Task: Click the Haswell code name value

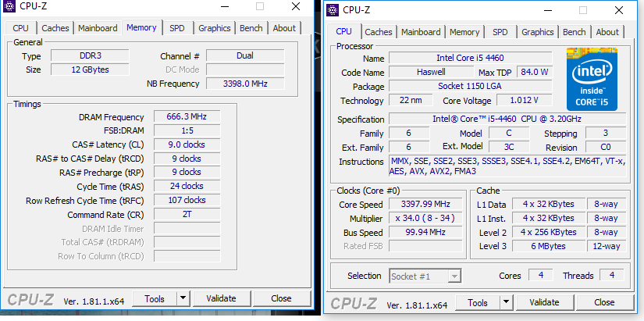Action: point(431,72)
